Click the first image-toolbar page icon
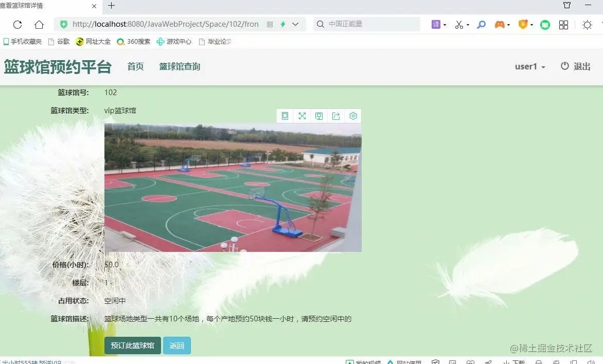This screenshot has height=364, width=603. (x=285, y=116)
